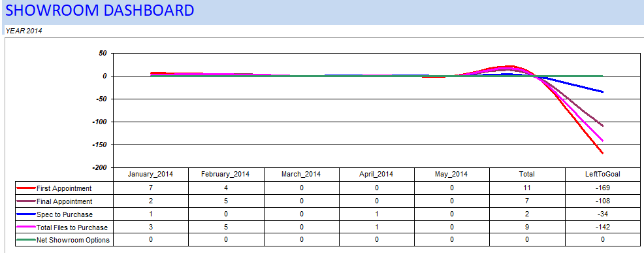The width and height of the screenshot is (644, 253).
Task: Click the blue Spec to Purchase legend line
Action: 26,214
